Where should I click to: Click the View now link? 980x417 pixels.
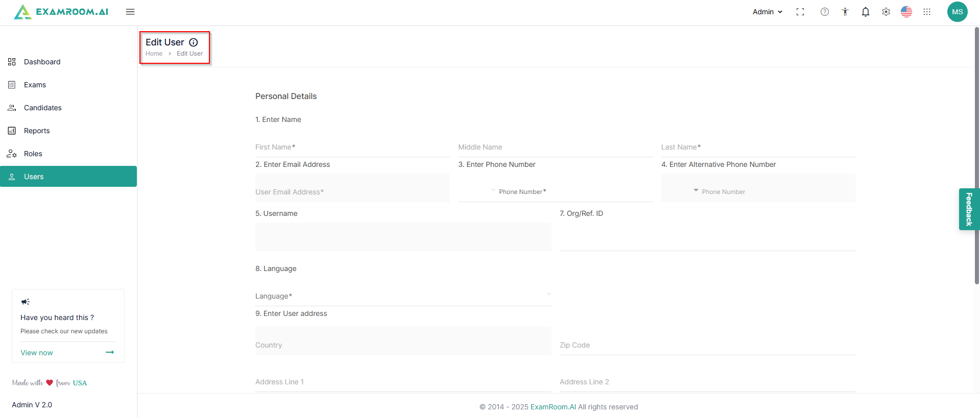tap(37, 353)
